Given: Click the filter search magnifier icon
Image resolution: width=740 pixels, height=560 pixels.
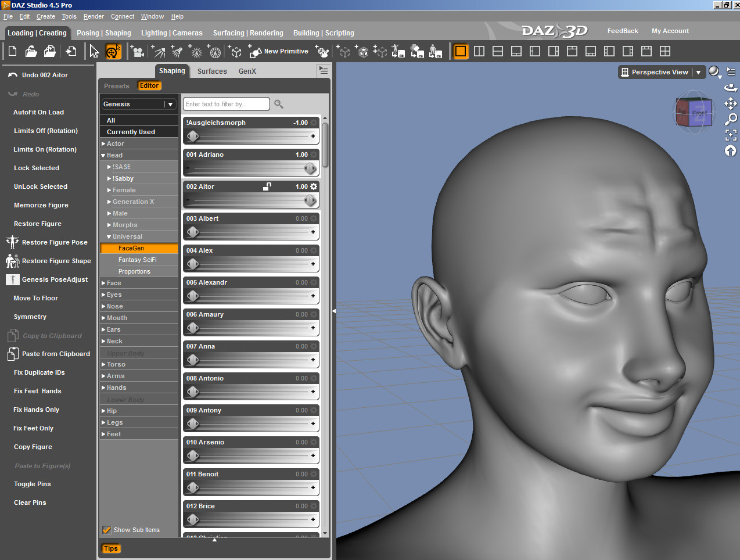Looking at the screenshot, I should (x=279, y=104).
